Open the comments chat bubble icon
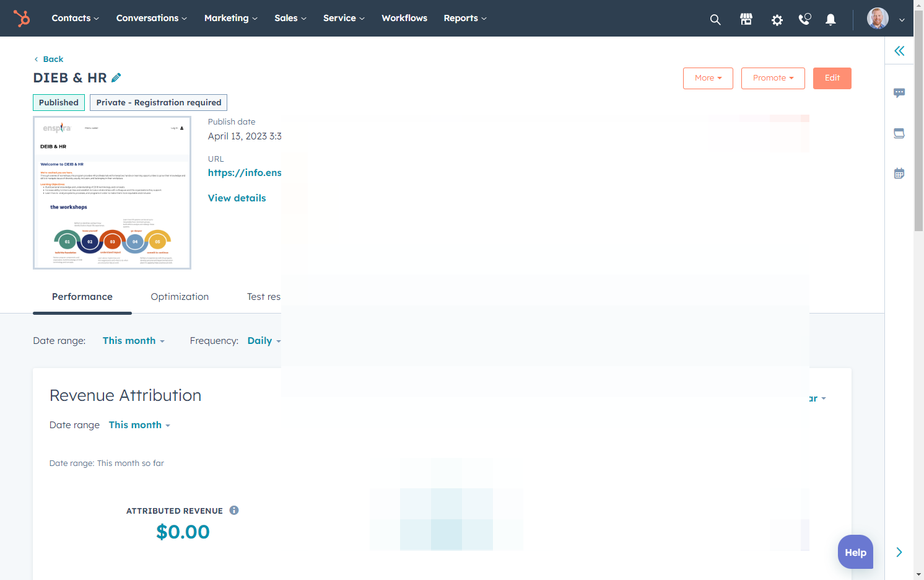The image size is (924, 580). (899, 93)
